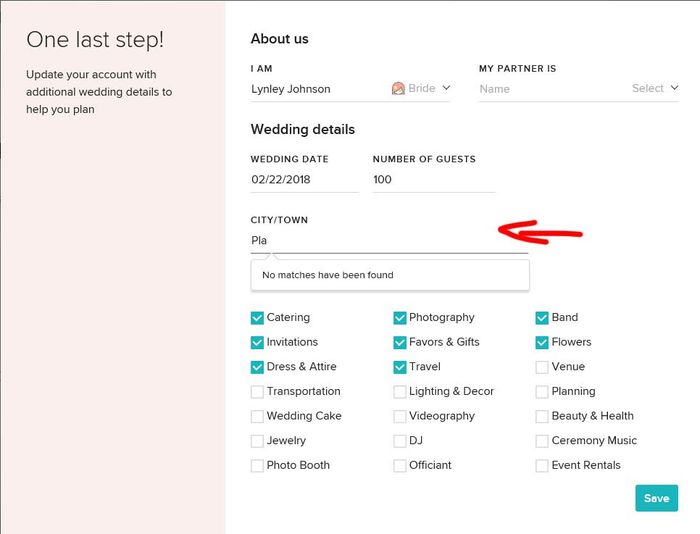The width and height of the screenshot is (700, 534).
Task: Click the bride icon beside the name
Action: click(398, 88)
